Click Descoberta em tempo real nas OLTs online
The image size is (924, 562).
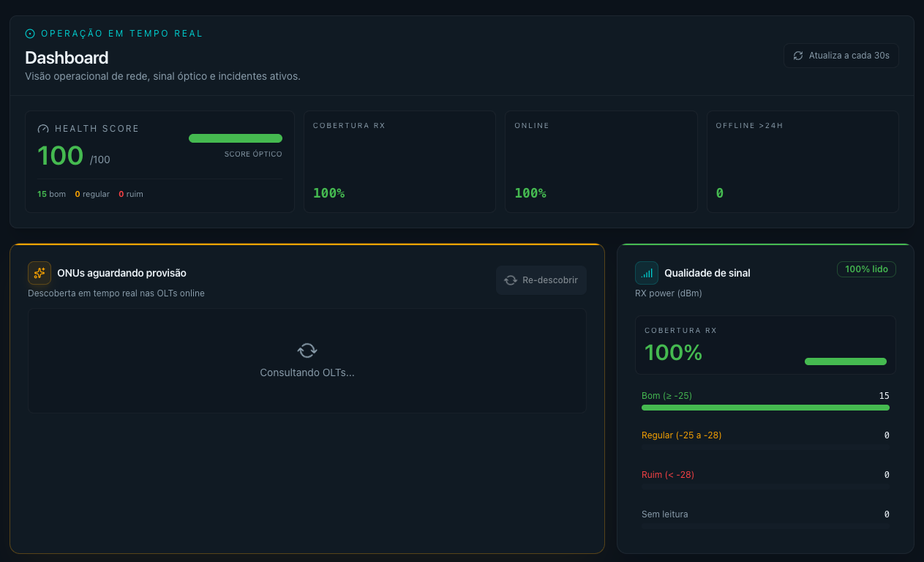click(x=116, y=293)
